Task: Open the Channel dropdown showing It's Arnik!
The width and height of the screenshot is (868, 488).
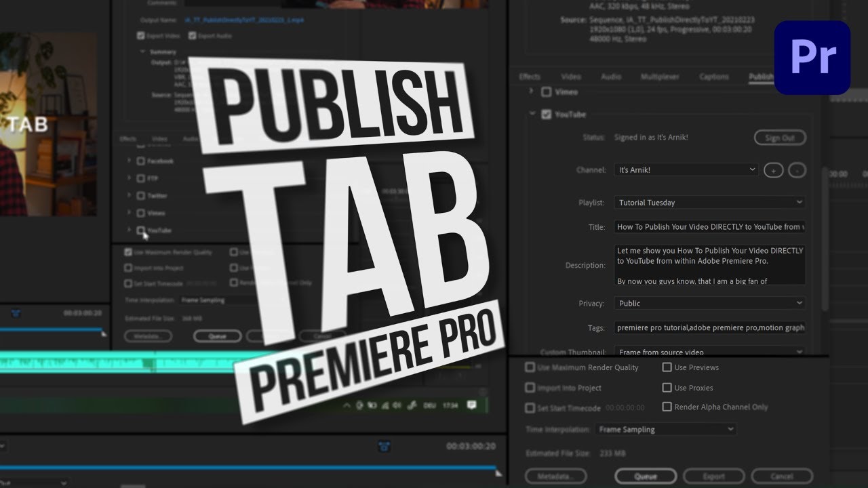Action: click(x=686, y=170)
